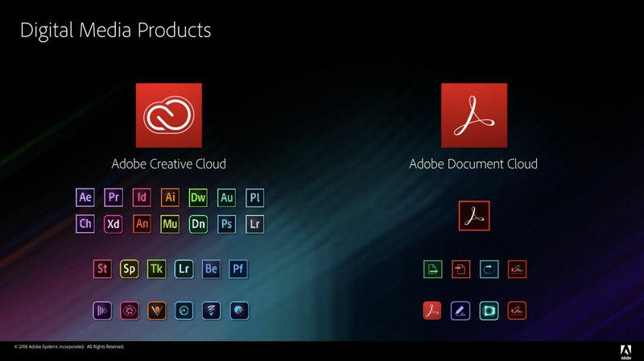644x361 pixels.
Task: Select the green Export PDF icon
Action: point(433,269)
